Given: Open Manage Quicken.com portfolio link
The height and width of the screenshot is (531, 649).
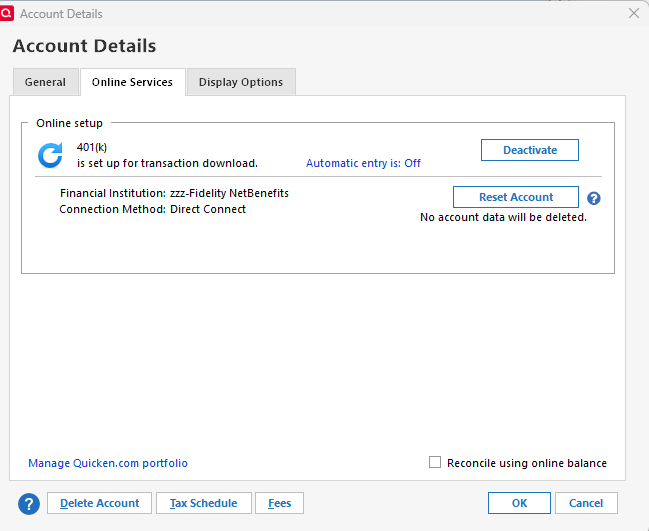Looking at the screenshot, I should pyautogui.click(x=108, y=463).
